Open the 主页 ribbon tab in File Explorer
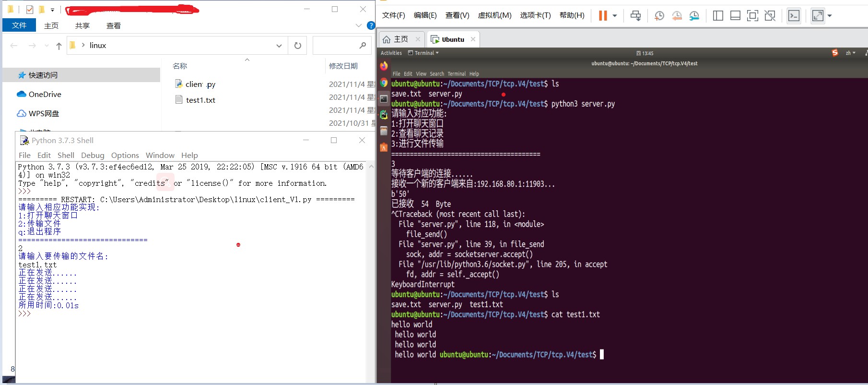This screenshot has height=385, width=868. click(51, 25)
